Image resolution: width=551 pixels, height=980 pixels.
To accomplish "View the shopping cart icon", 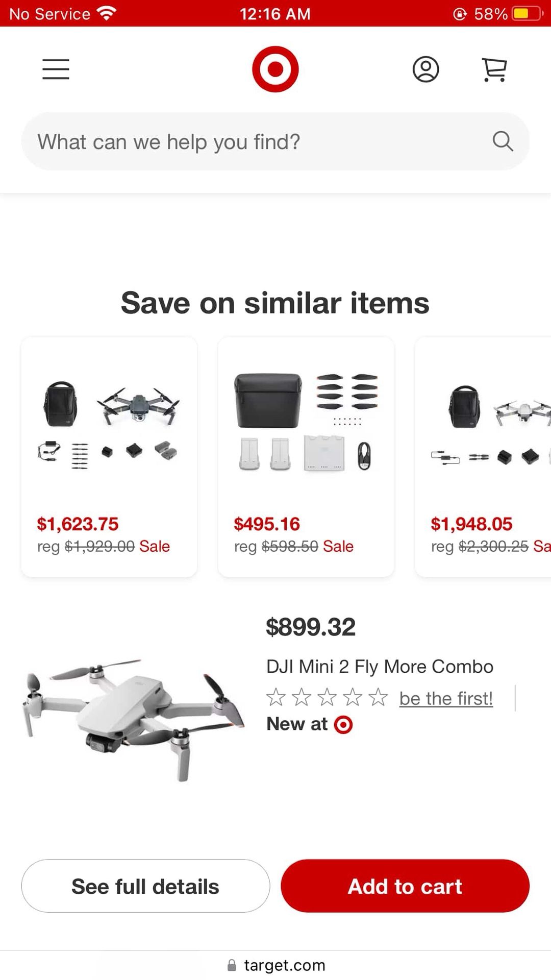I will 494,69.
